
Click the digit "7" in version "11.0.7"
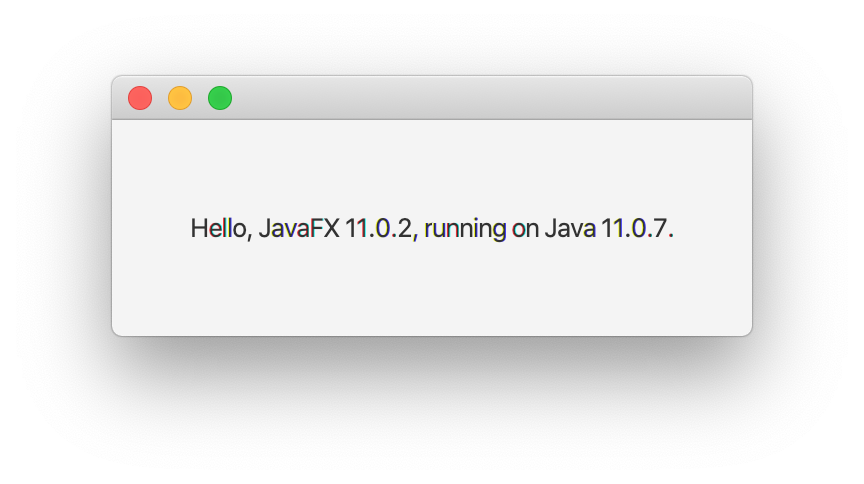pos(659,229)
